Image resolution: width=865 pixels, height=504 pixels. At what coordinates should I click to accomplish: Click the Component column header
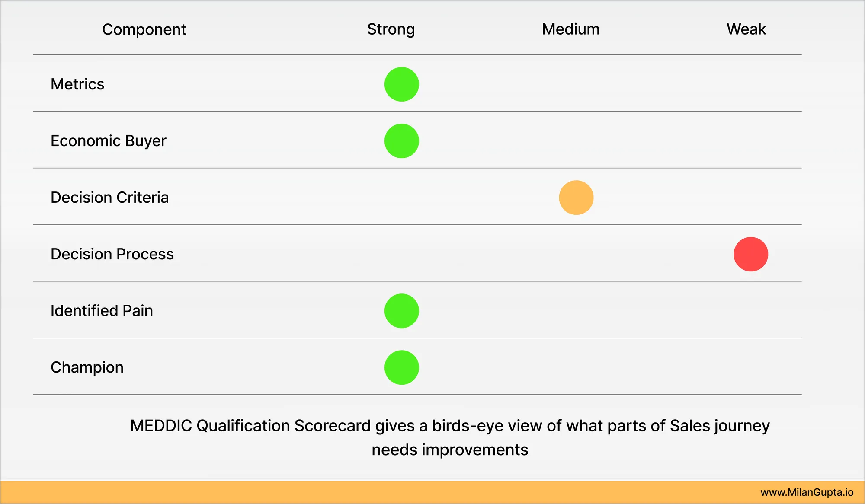(144, 29)
